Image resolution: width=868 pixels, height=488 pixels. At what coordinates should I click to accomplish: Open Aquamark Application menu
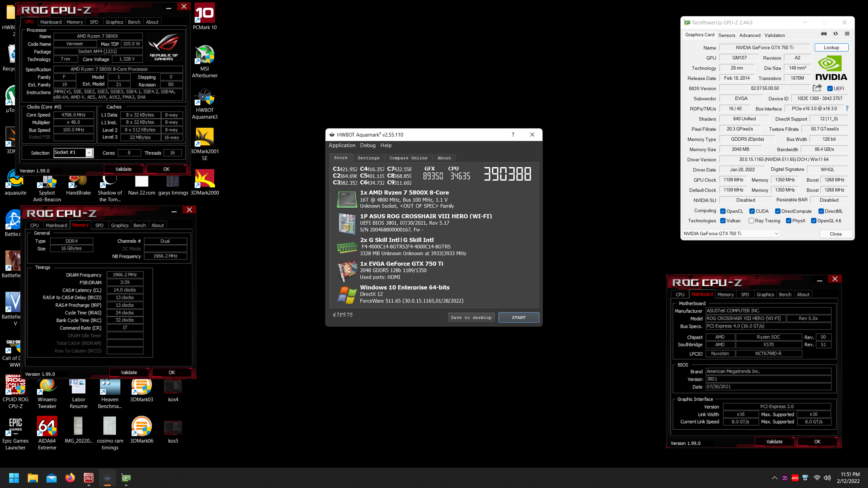pyautogui.click(x=342, y=145)
